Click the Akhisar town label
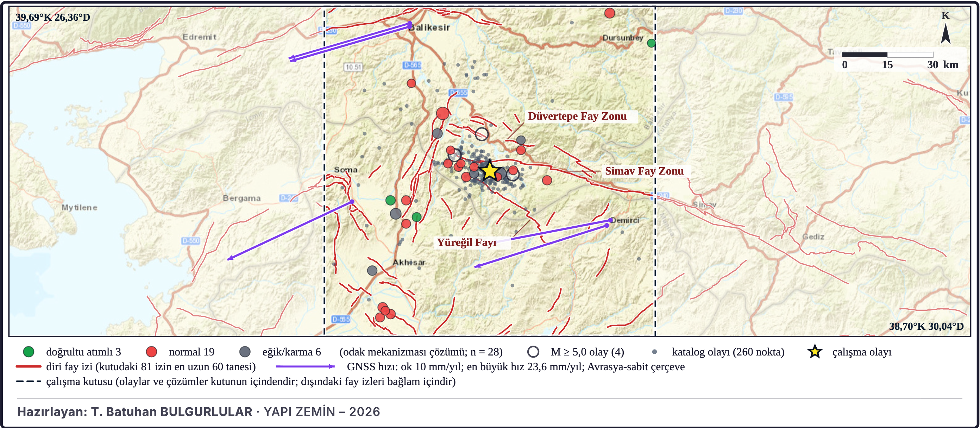The width and height of the screenshot is (980, 428). click(x=409, y=263)
